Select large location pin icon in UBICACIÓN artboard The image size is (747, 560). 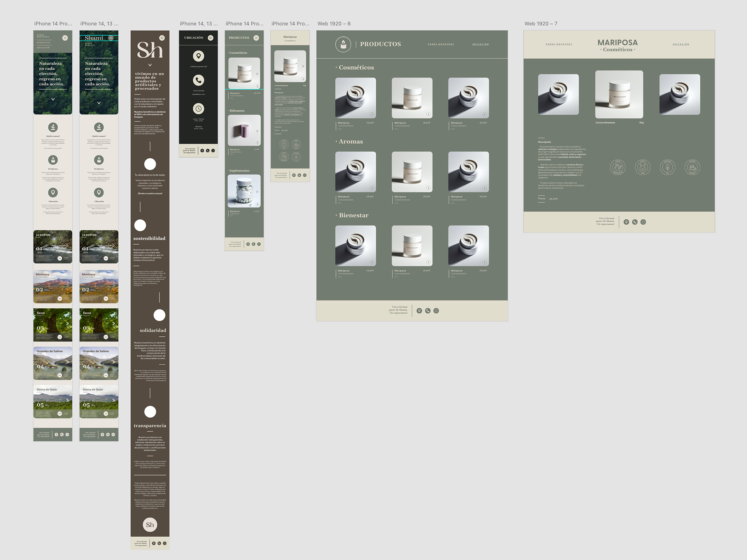(198, 56)
